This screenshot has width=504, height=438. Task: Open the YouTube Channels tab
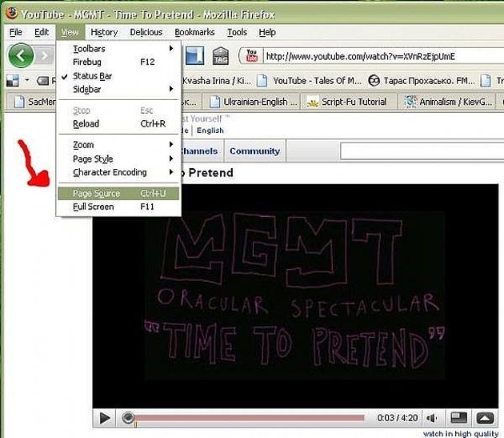[202, 151]
